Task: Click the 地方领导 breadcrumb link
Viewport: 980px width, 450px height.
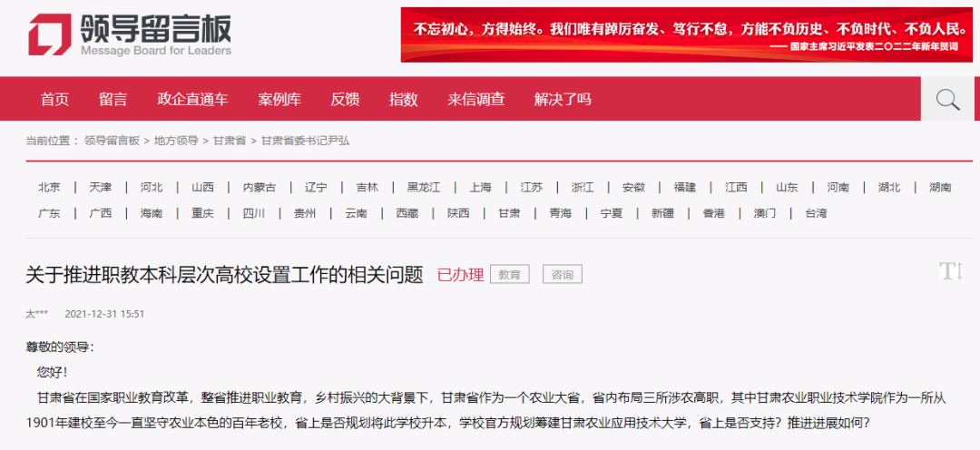Action: (x=176, y=141)
